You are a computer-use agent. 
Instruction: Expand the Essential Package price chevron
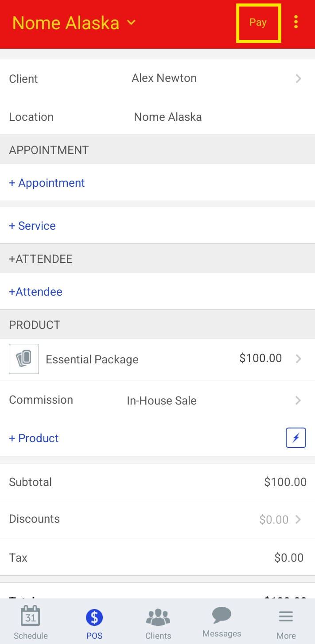pyautogui.click(x=298, y=359)
